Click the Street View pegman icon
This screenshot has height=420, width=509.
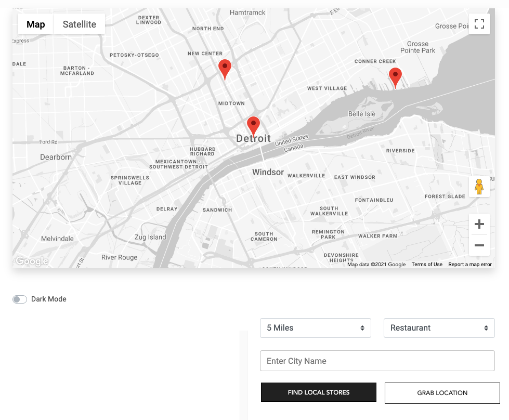click(479, 187)
